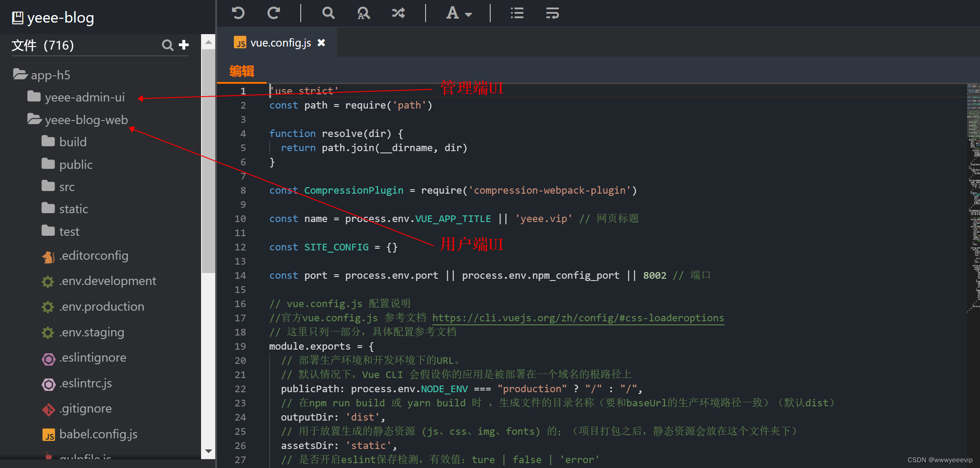The height and width of the screenshot is (468, 980).
Task: Expand the public folder
Action: (67, 164)
